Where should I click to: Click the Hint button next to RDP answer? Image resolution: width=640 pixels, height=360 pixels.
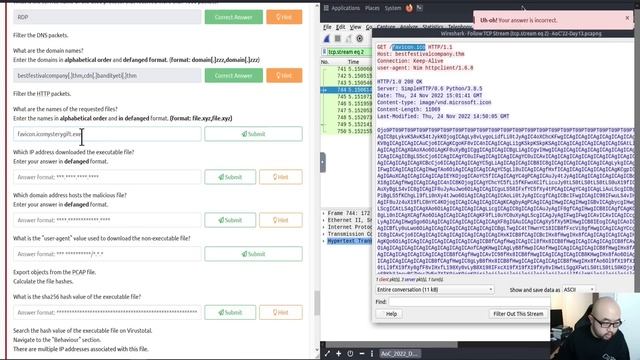click(x=284, y=17)
